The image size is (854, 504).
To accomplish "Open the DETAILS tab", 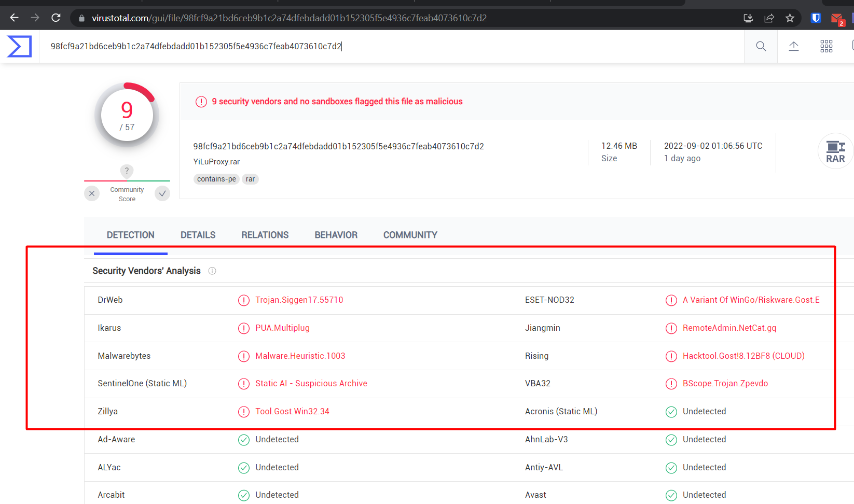I will (x=198, y=235).
